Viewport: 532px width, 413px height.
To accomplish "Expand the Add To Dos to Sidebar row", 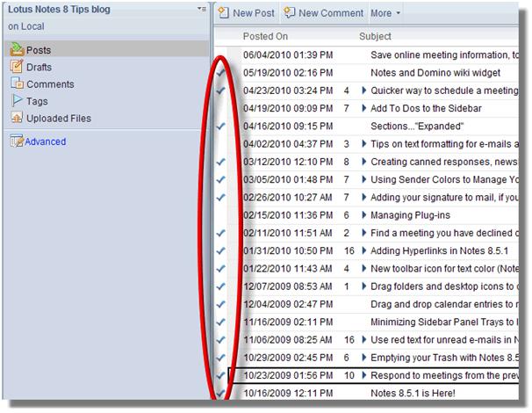I will tap(364, 108).
